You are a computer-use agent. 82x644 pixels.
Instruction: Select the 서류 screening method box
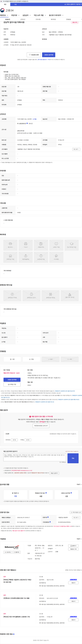pyautogui.click(x=12, y=359)
